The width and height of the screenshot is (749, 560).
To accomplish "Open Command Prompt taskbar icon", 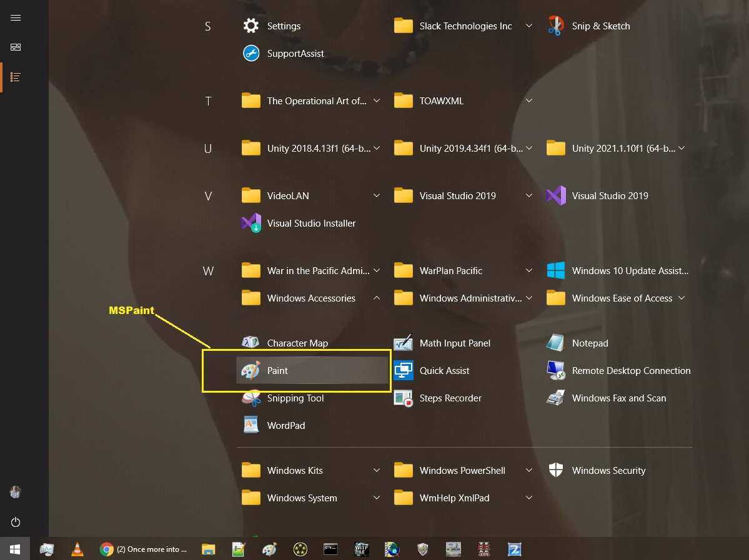I will coord(330,549).
